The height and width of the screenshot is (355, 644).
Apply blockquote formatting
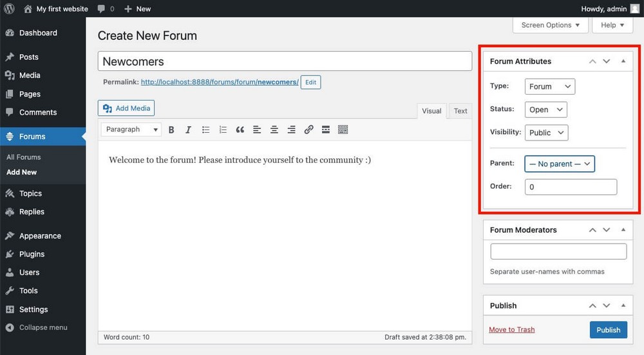tap(240, 130)
